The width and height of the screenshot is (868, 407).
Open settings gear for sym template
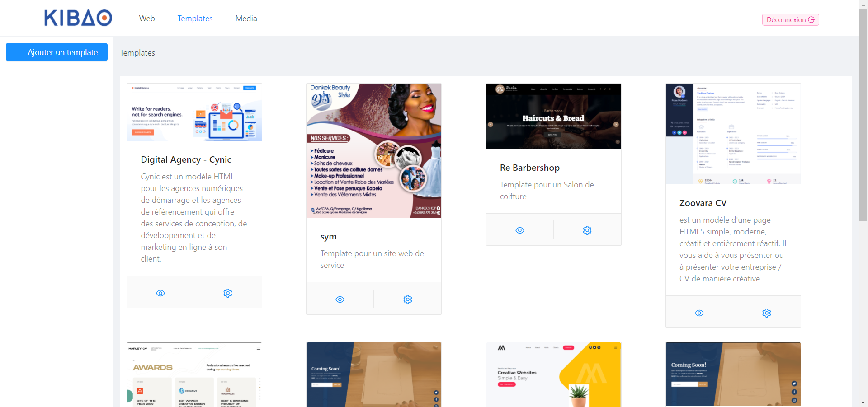click(408, 299)
